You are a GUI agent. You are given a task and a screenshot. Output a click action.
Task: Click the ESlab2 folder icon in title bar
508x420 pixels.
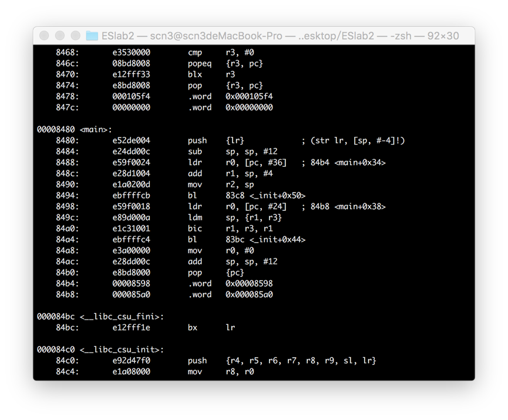click(x=92, y=36)
